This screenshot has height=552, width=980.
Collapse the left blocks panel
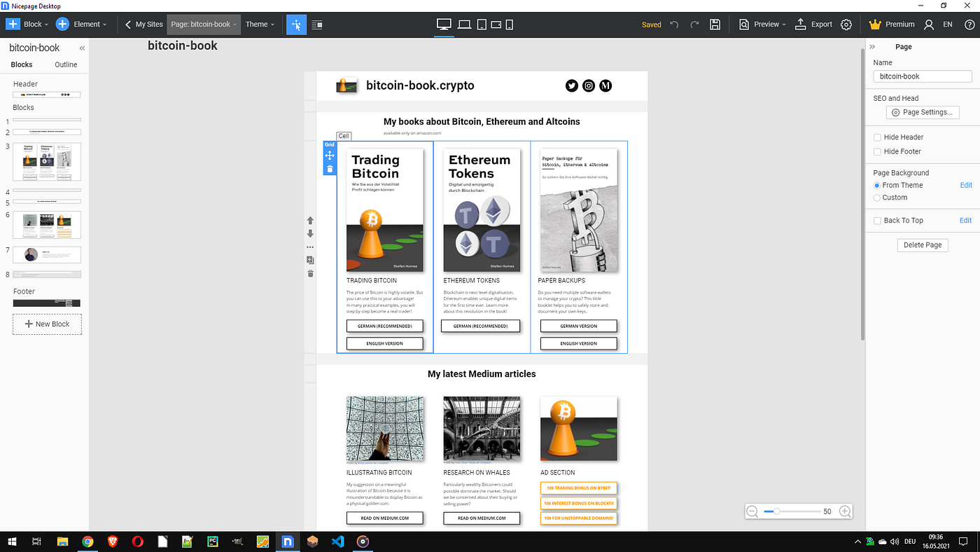coord(82,48)
